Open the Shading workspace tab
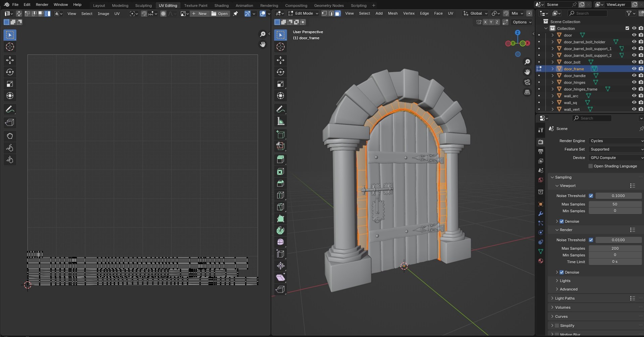Screen dimensions: 644x337 pos(221,5)
